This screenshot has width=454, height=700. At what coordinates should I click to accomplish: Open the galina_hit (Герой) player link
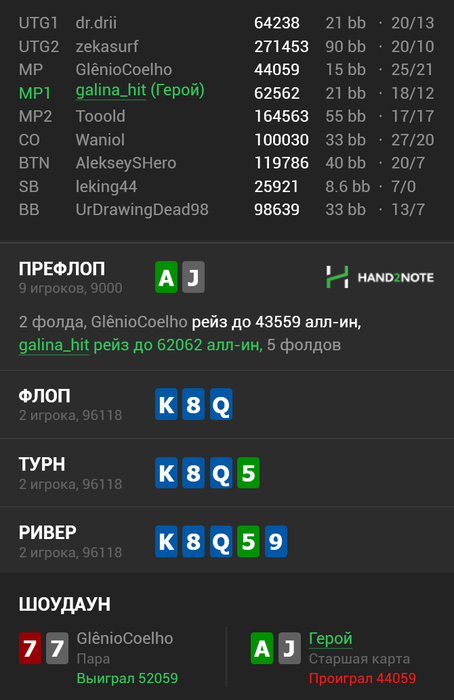pos(140,91)
